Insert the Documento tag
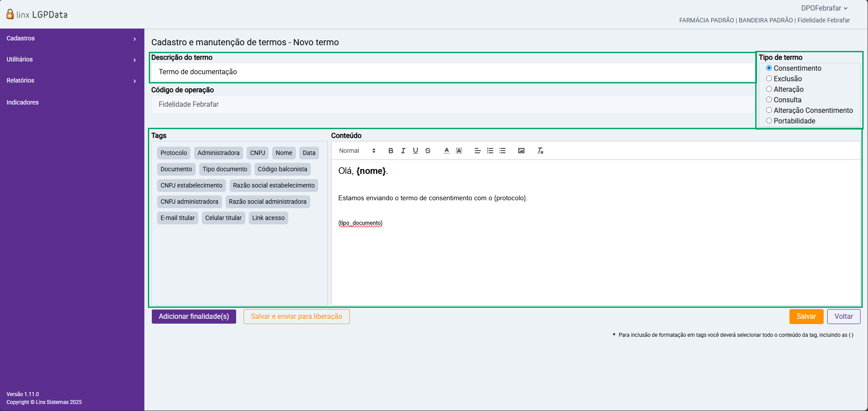 coord(176,169)
